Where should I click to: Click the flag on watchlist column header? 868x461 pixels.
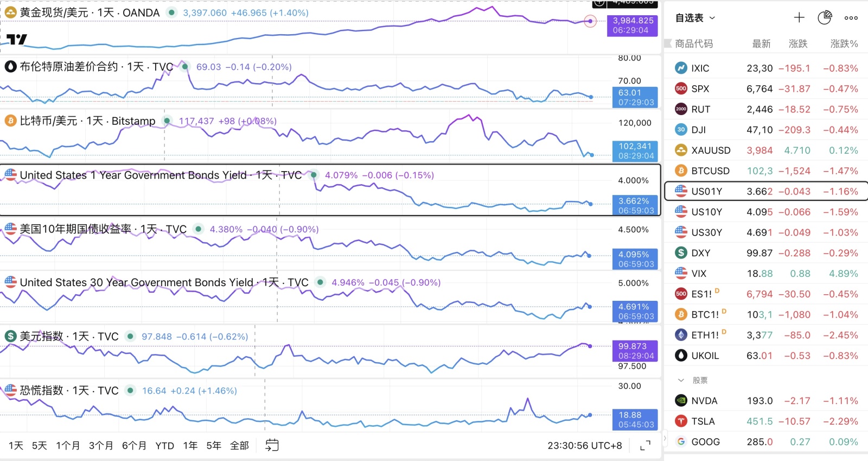pos(668,43)
